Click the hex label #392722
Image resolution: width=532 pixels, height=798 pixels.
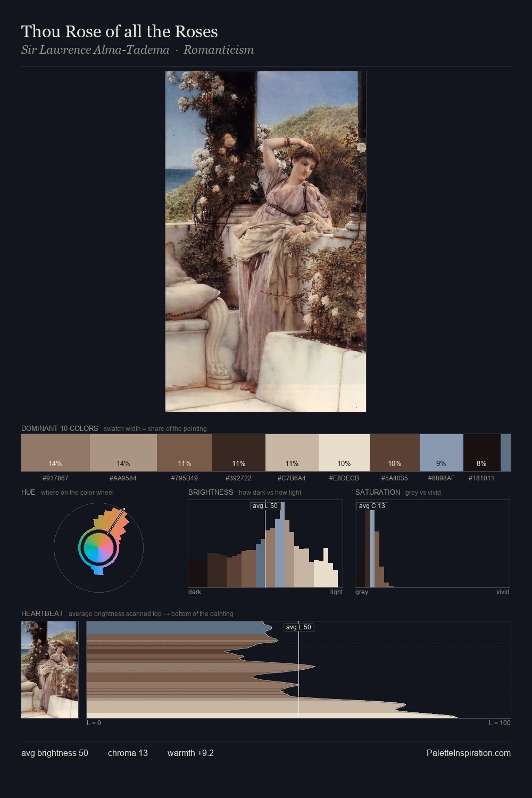tap(238, 478)
